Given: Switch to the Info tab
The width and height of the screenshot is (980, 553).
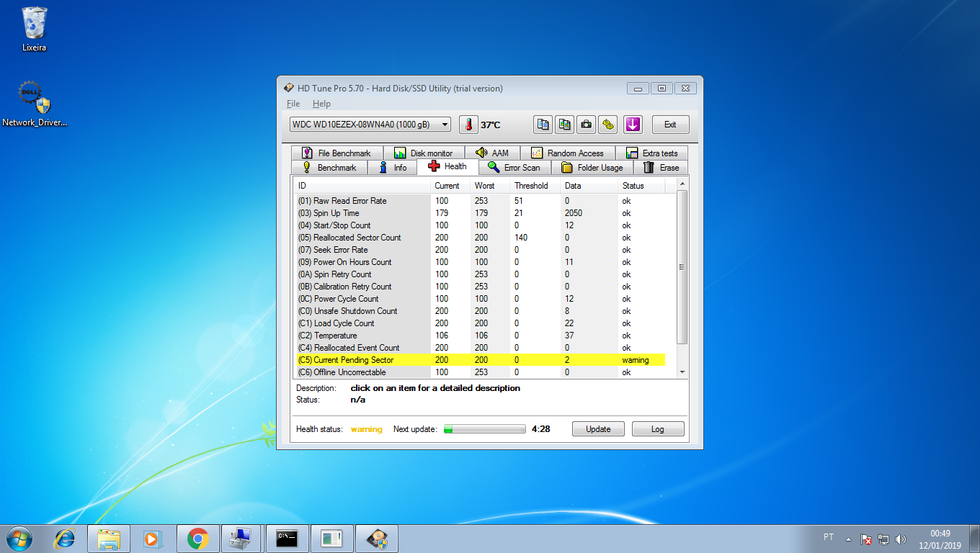Looking at the screenshot, I should [x=393, y=167].
